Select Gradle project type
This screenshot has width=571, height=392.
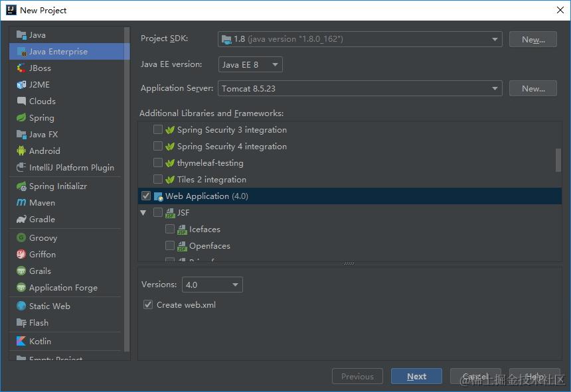[x=66, y=220]
